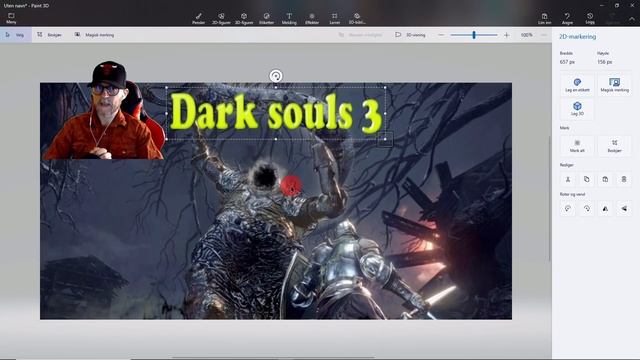Viewport: 640px width, 360px height.
Task: Click the right middle selection handle
Action: pos(385,113)
